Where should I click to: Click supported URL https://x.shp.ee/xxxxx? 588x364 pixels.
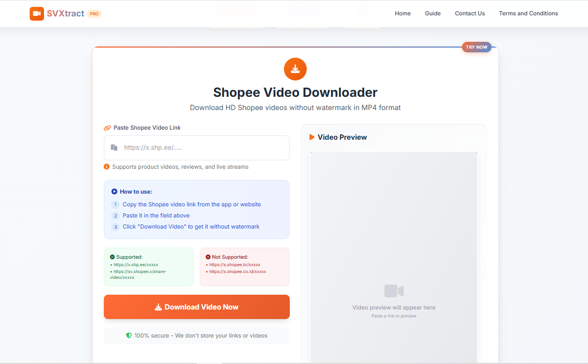tap(136, 265)
